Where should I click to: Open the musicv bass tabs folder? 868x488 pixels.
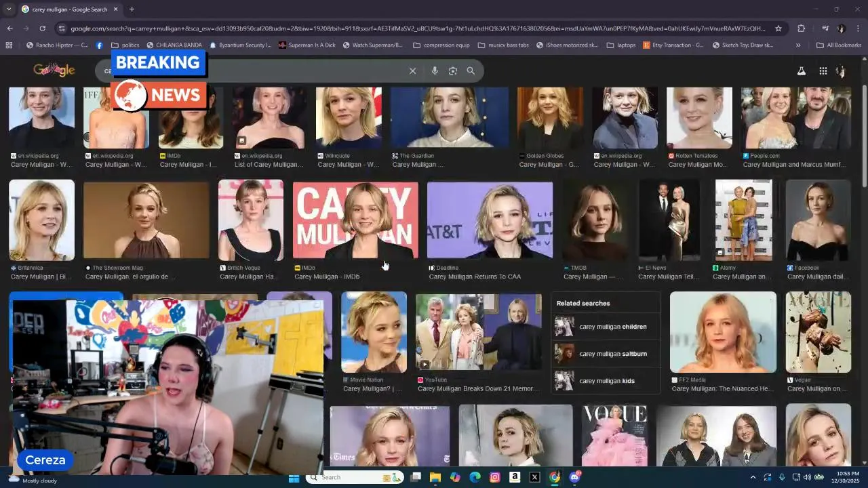point(503,45)
